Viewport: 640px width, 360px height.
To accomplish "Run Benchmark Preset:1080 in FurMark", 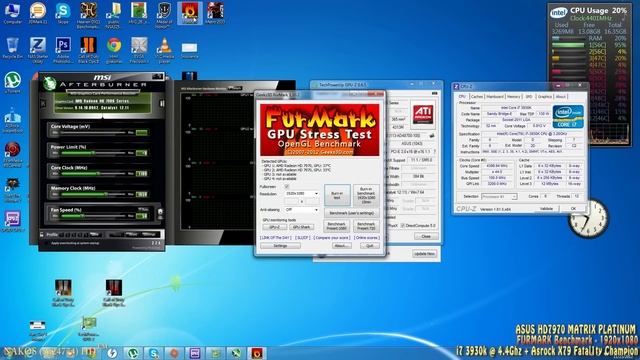I will [336, 226].
